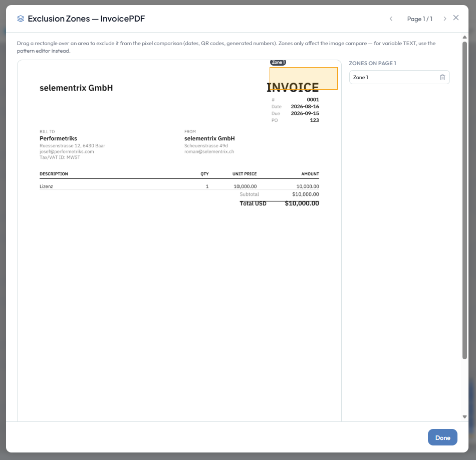Select the Zone 1 list entry
Image resolution: width=476 pixels, height=460 pixels.
pyautogui.click(x=399, y=78)
